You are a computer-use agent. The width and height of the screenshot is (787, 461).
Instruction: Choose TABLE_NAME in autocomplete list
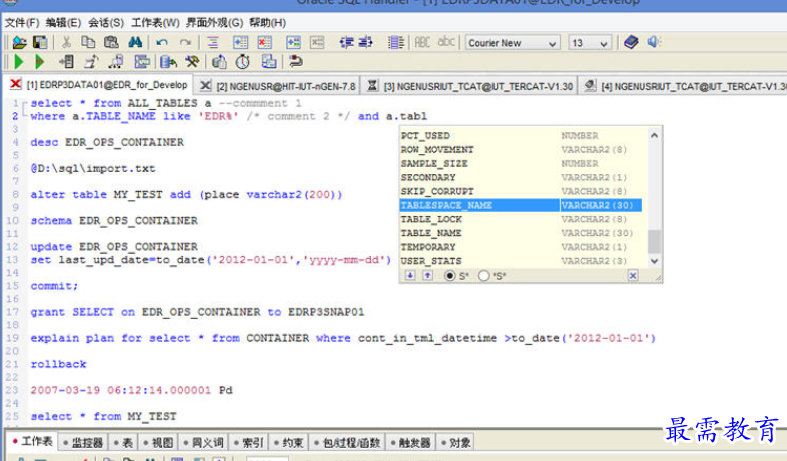[520, 233]
